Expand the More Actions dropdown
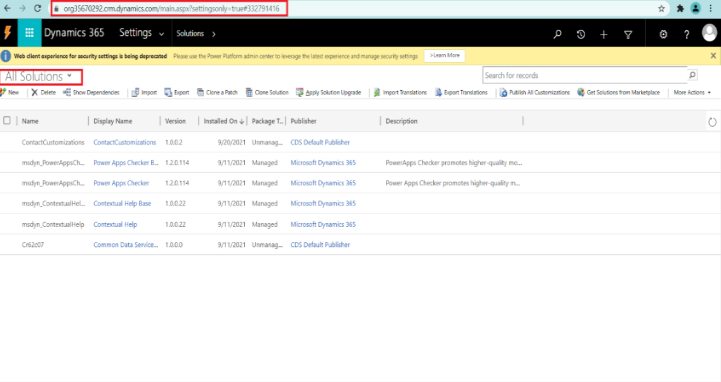The height and width of the screenshot is (382, 721). point(692,92)
